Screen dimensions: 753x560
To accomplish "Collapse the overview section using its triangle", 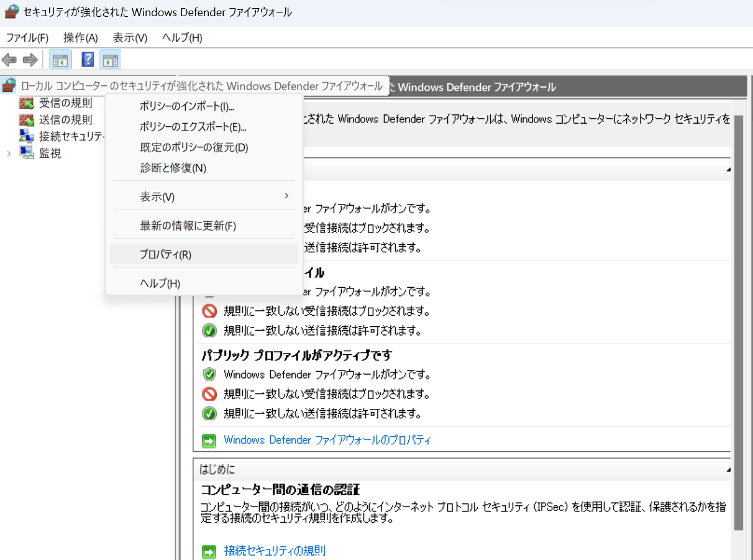I will [x=728, y=170].
